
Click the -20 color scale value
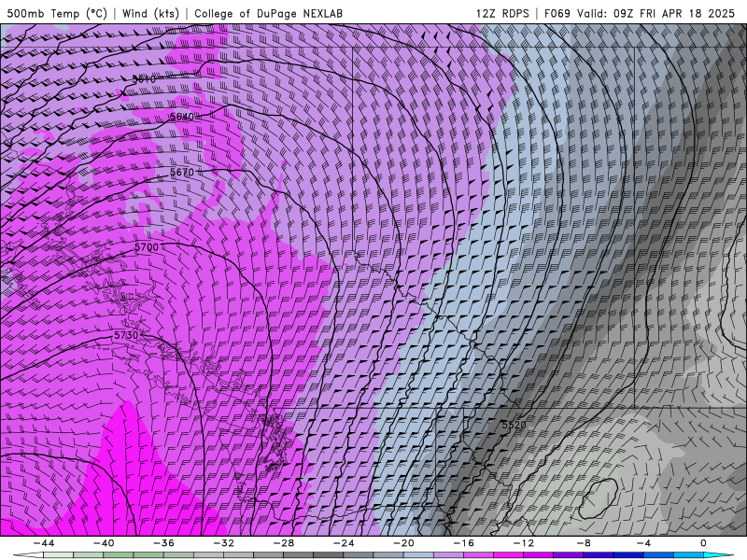(404, 543)
